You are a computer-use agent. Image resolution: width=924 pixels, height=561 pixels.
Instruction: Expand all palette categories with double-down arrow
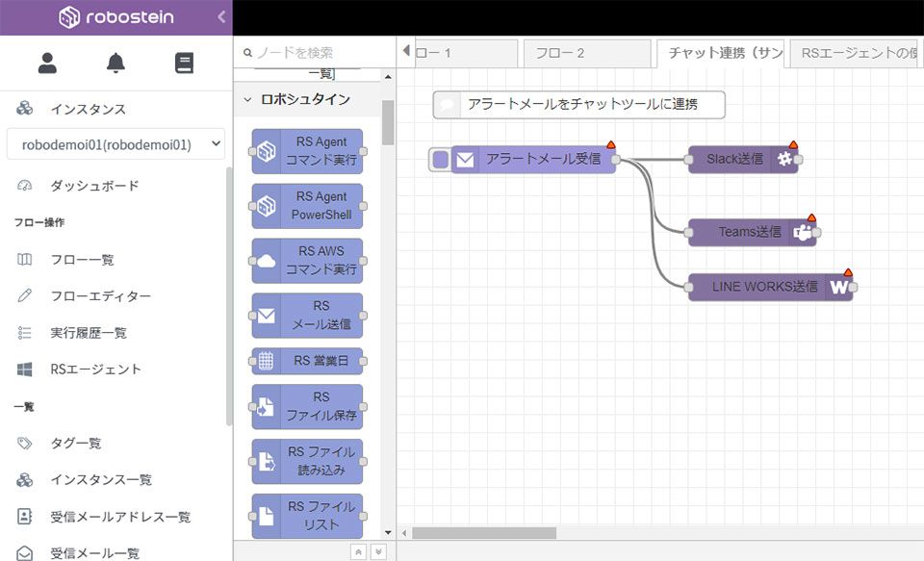point(378,551)
